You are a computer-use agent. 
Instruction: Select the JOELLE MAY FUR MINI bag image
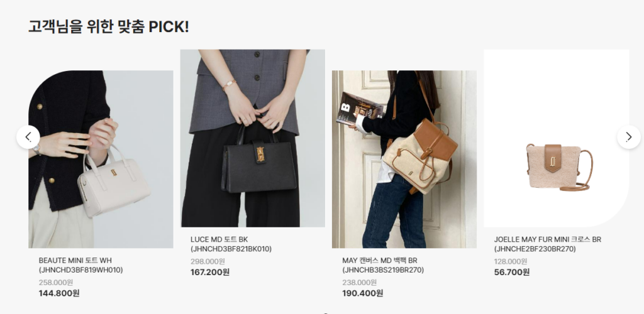tap(557, 138)
